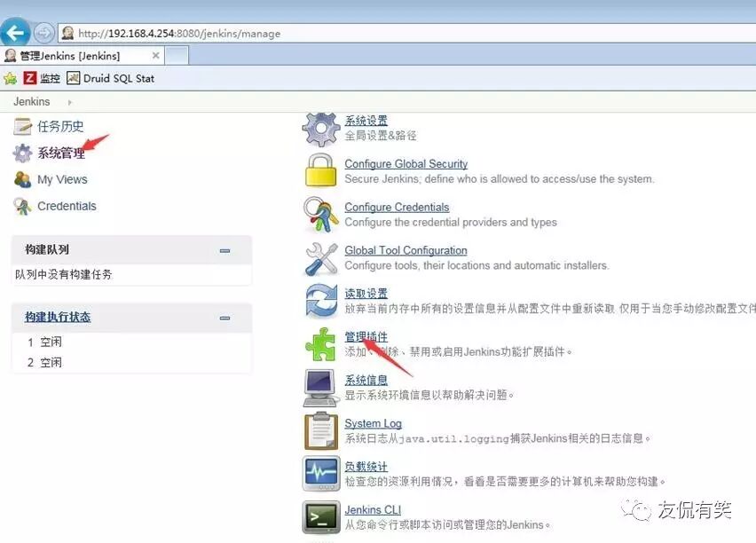
Task: Open 系统管理 sidebar link
Action: pyautogui.click(x=62, y=153)
